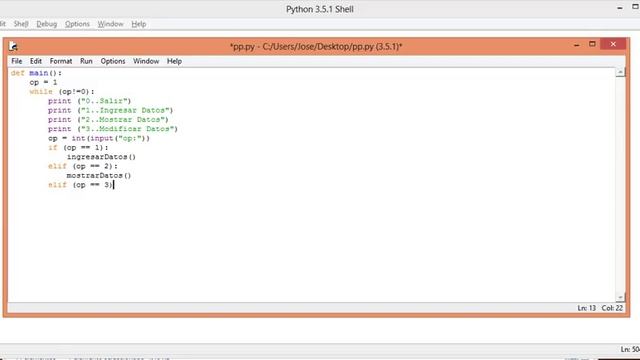
Task: Click the 'if (op == 1):' line
Action: click(78, 148)
